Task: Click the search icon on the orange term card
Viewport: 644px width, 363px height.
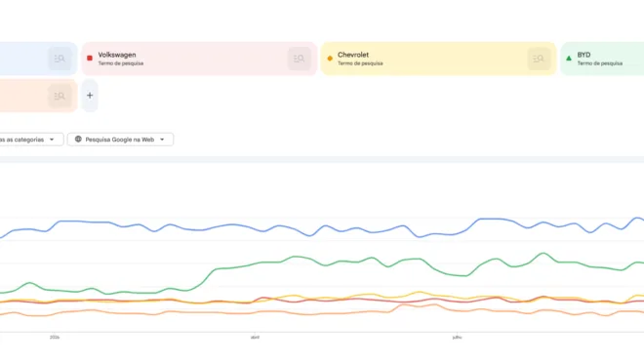Action: (60, 96)
